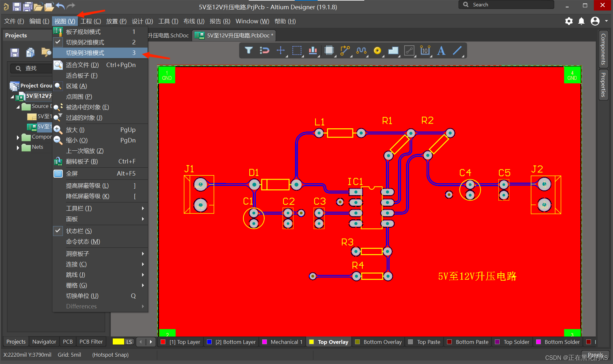Viewport: 613px width, 364px height.
Task: Click the place via yellow ring icon
Action: [377, 50]
